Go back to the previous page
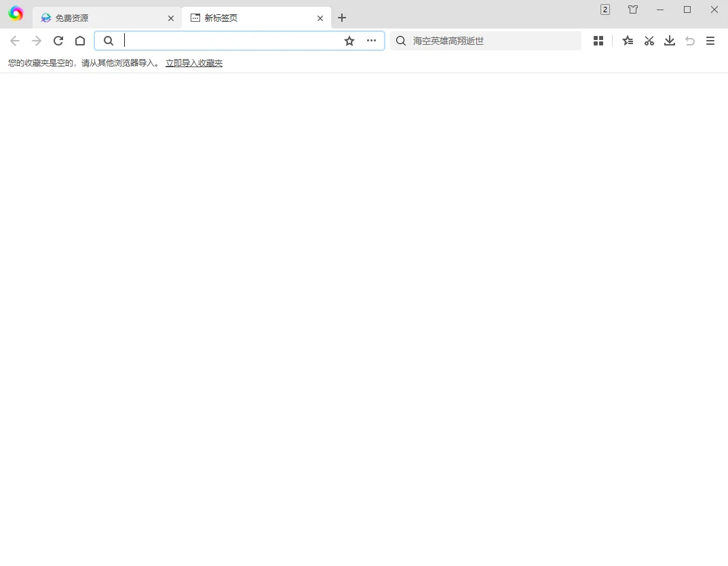This screenshot has height=566, width=728. [15, 41]
